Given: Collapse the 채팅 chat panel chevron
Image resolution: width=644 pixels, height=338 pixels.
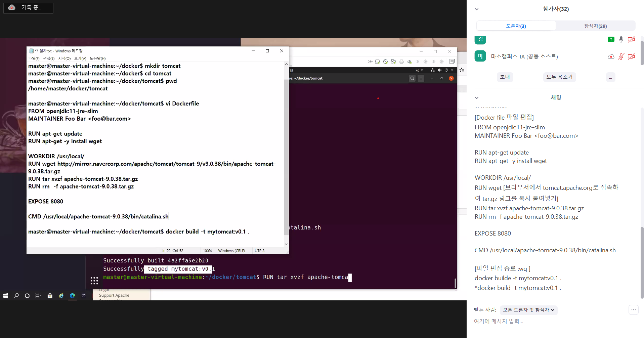Looking at the screenshot, I should [476, 98].
